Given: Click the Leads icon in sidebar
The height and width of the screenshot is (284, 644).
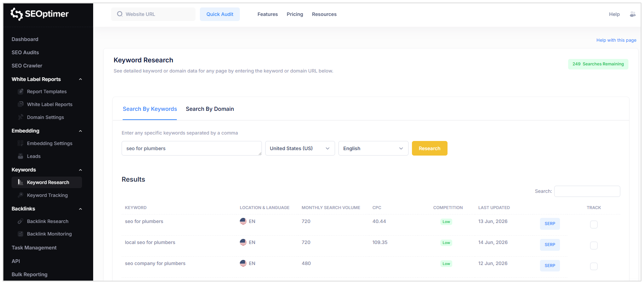Looking at the screenshot, I should click(21, 156).
